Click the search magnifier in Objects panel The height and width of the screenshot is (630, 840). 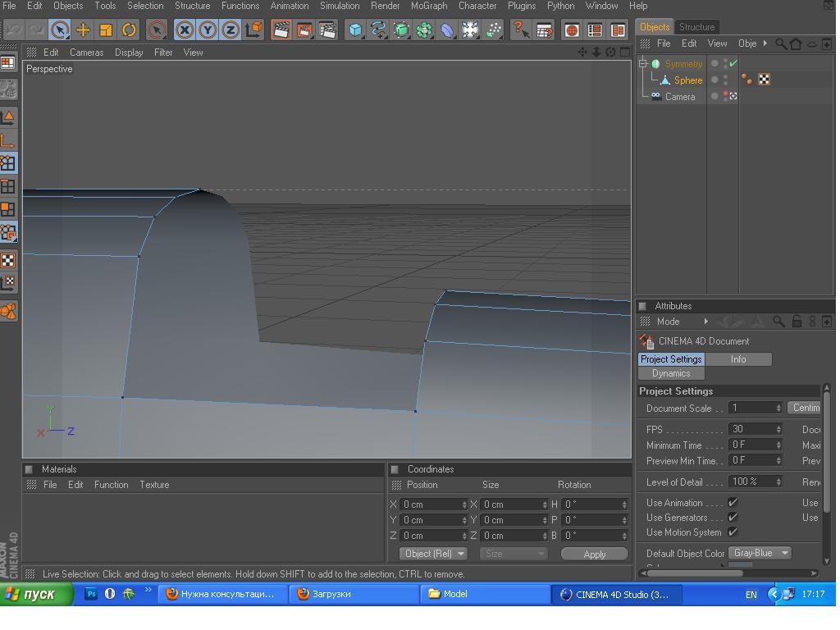point(781,43)
